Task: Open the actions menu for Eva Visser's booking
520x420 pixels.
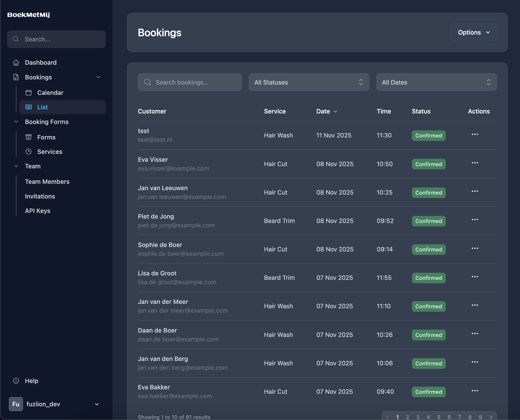Action: pyautogui.click(x=475, y=162)
